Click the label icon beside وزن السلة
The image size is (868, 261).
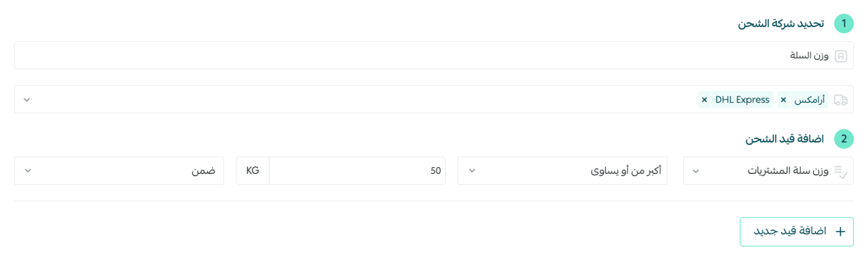[841, 56]
